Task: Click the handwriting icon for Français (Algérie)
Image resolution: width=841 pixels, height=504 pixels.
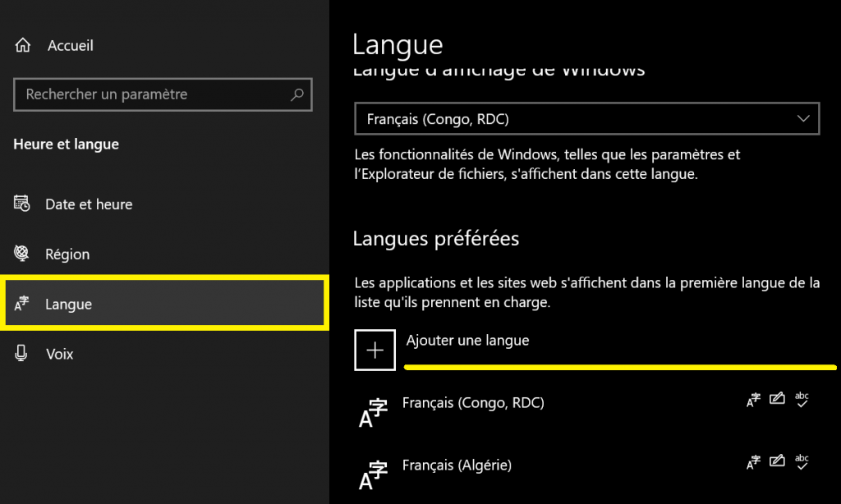Action: tap(777, 460)
